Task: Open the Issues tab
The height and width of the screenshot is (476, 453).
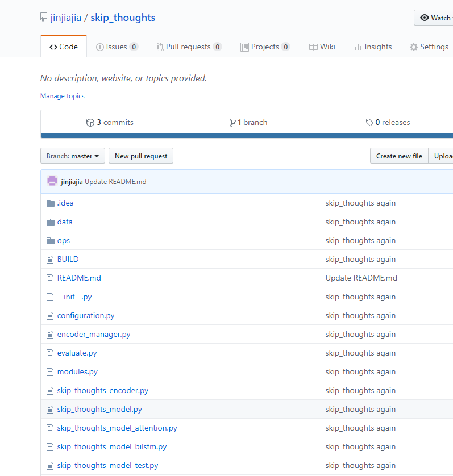Action: coord(117,47)
